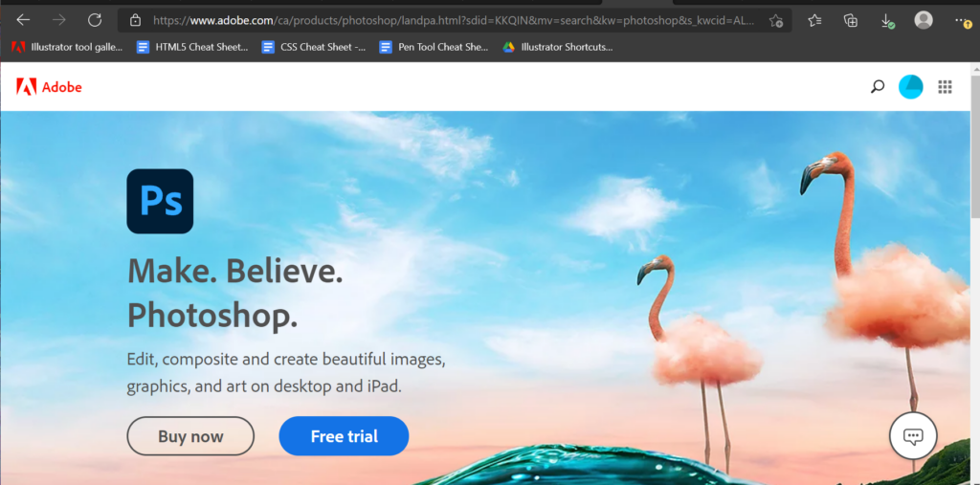Open the Collections icon

click(850, 21)
